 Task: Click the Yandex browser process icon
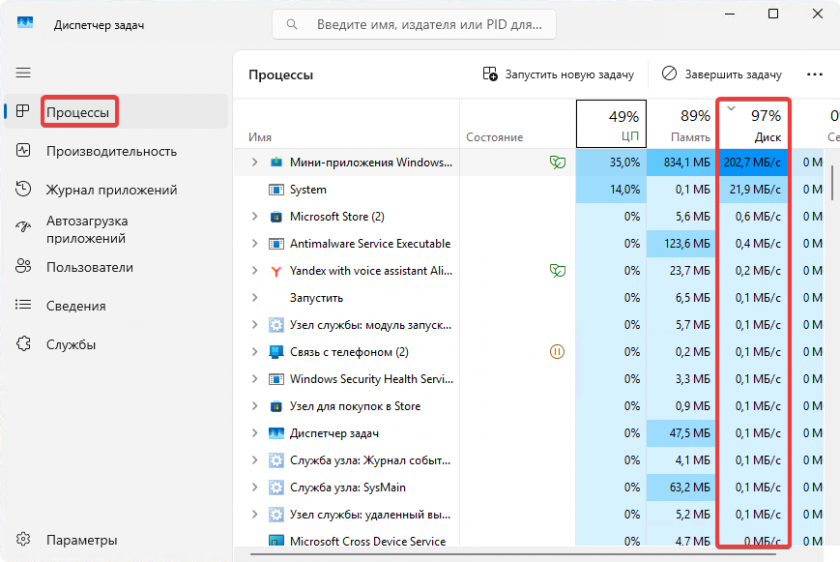point(277,271)
